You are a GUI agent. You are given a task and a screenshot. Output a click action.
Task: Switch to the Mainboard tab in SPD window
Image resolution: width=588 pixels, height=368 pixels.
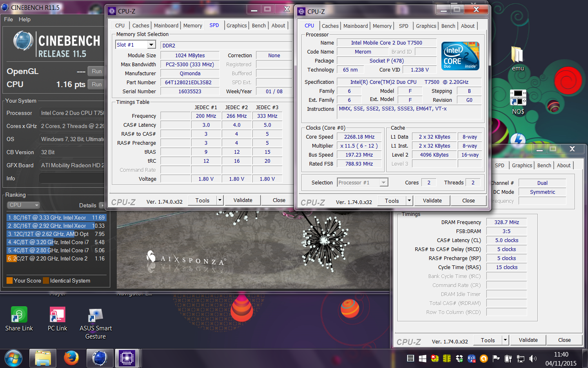[166, 25]
